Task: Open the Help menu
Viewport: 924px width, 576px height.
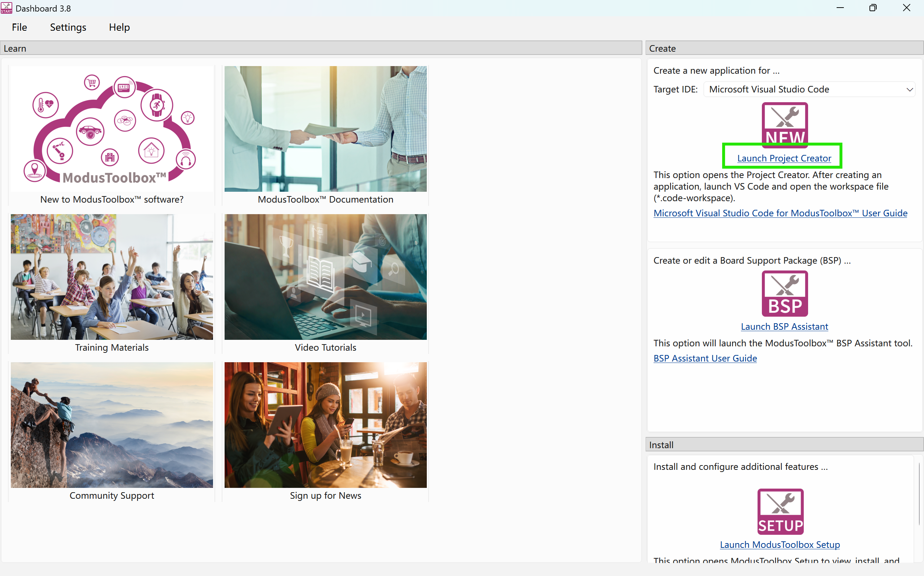Action: pyautogui.click(x=119, y=27)
